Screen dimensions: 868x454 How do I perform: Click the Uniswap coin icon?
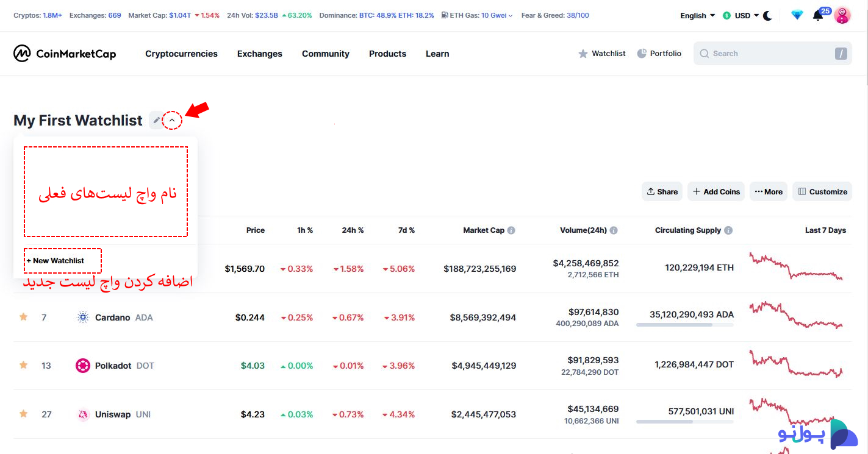pos(82,414)
